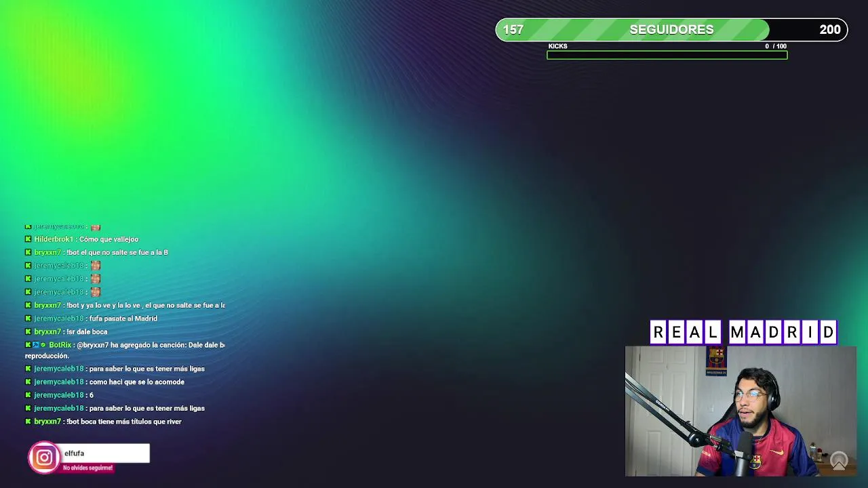Click Kick badge on 'se fue a la B' row
The image size is (868, 488).
click(x=28, y=252)
